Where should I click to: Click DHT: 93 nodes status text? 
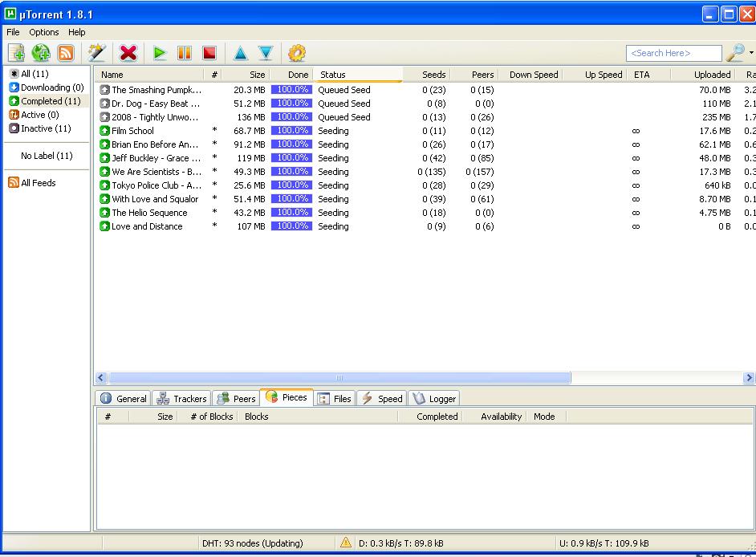coord(253,543)
